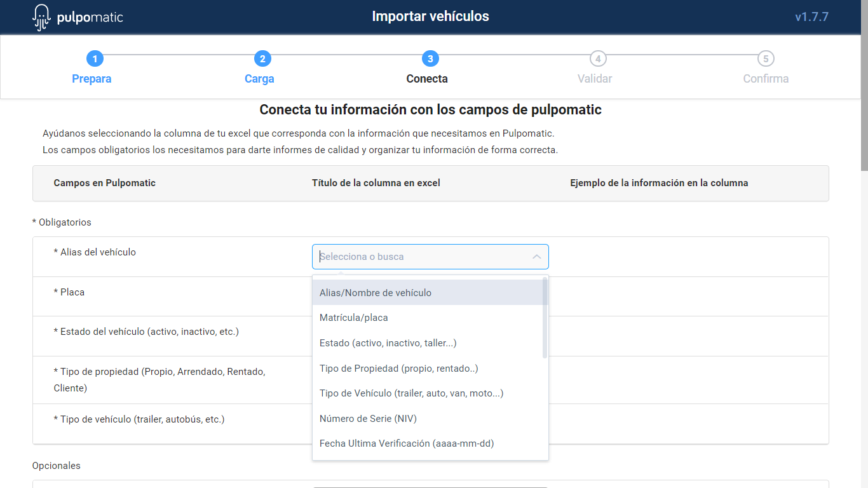
Task: Pick 'Tipo de Vehículo' dropdown option
Action: click(x=411, y=393)
